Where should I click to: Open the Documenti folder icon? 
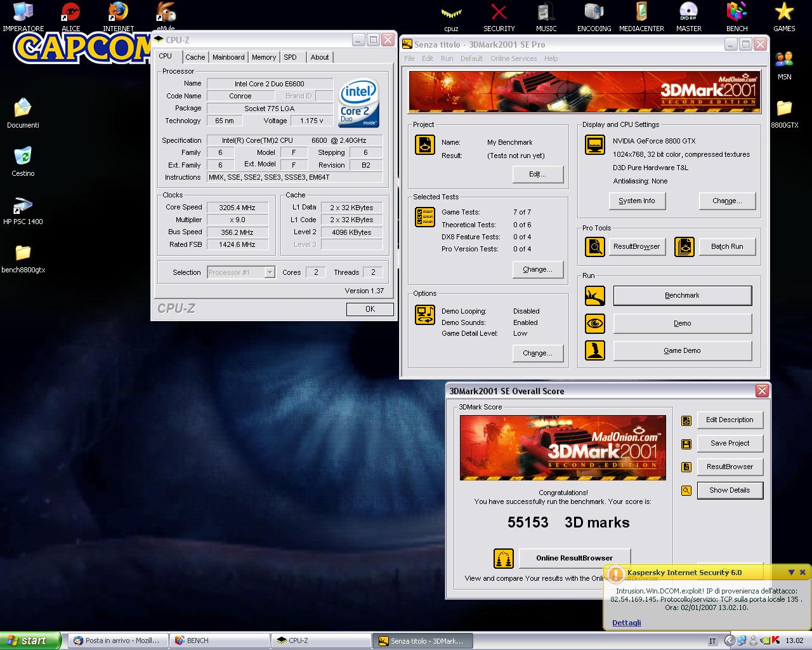(x=23, y=109)
